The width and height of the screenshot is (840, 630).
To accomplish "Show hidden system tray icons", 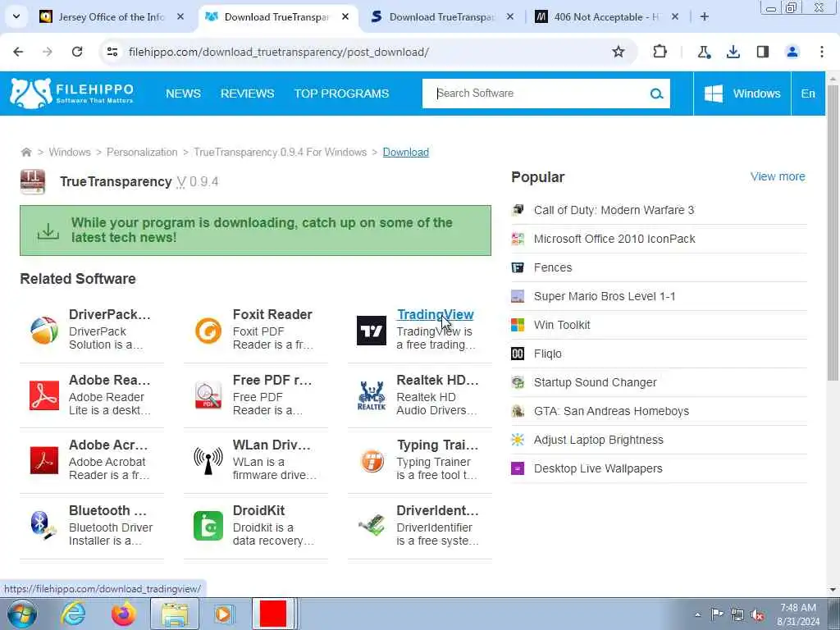I will click(x=697, y=614).
